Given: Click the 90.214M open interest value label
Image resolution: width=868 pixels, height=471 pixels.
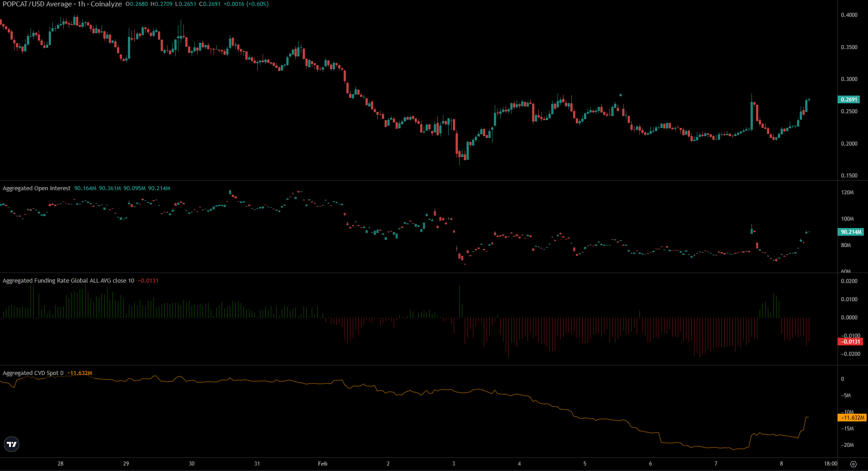Looking at the screenshot, I should (851, 232).
